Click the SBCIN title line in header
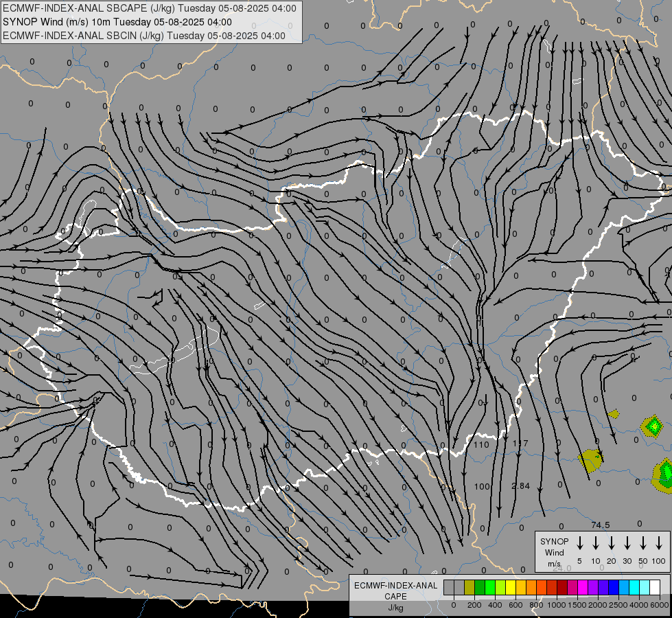672x618 pixels. pyautogui.click(x=144, y=36)
